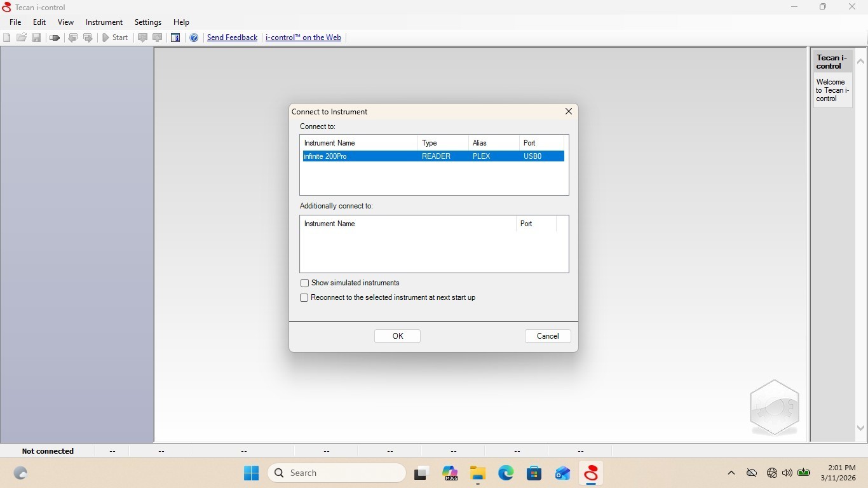Image resolution: width=868 pixels, height=488 pixels.
Task: Click the info panel scroll up arrow
Action: (x=861, y=62)
